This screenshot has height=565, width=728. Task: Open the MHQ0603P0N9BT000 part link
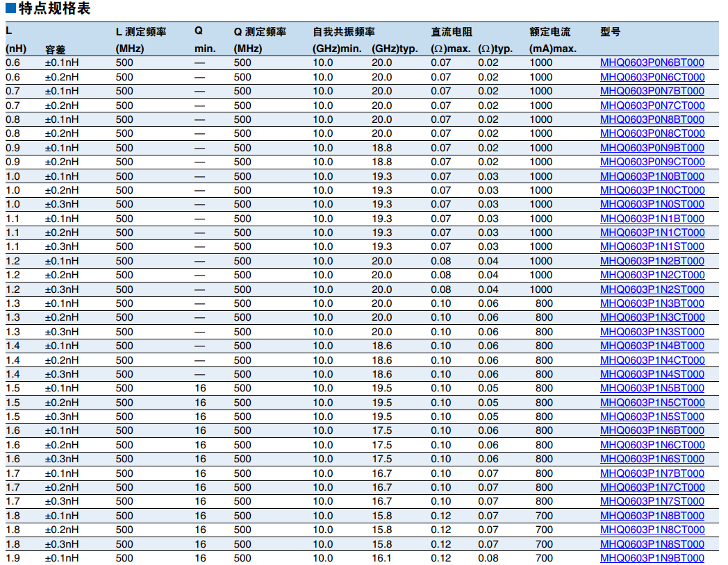click(x=652, y=148)
